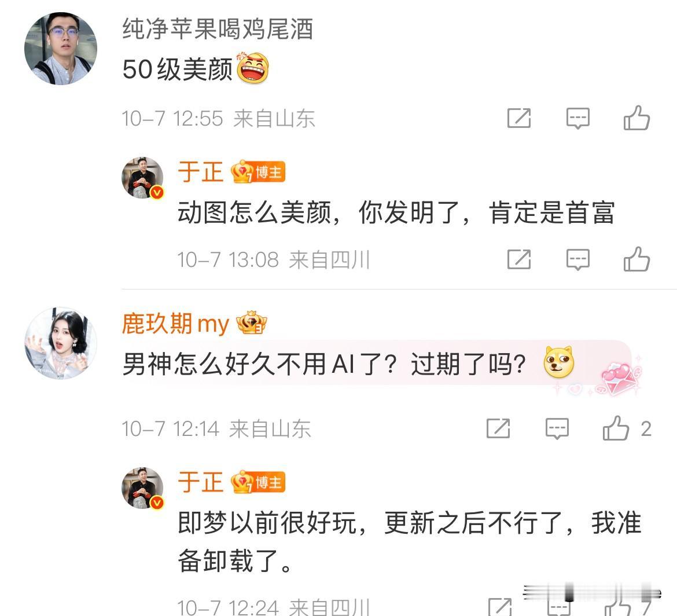Open reply icon on 于正's 13:08 comment
The width and height of the screenshot is (677, 616).
click(577, 259)
